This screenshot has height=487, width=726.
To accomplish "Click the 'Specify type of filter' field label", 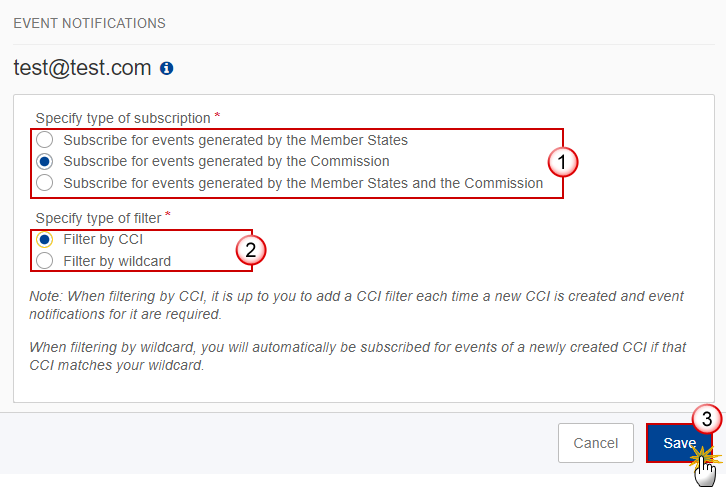I will [99, 218].
